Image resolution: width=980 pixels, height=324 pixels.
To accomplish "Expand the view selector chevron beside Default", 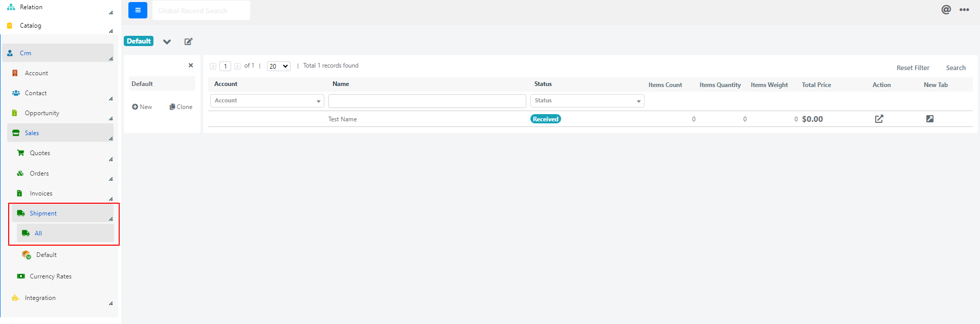I will point(167,41).
